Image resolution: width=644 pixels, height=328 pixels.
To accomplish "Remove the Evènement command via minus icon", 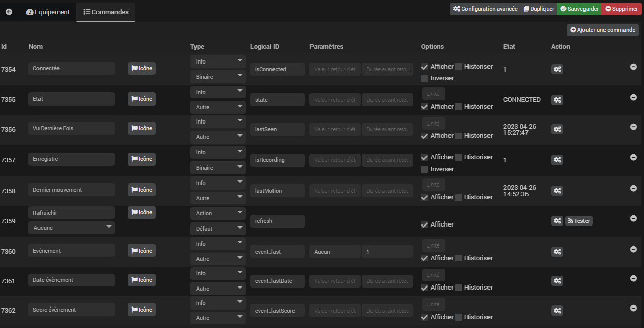I will tap(633, 249).
